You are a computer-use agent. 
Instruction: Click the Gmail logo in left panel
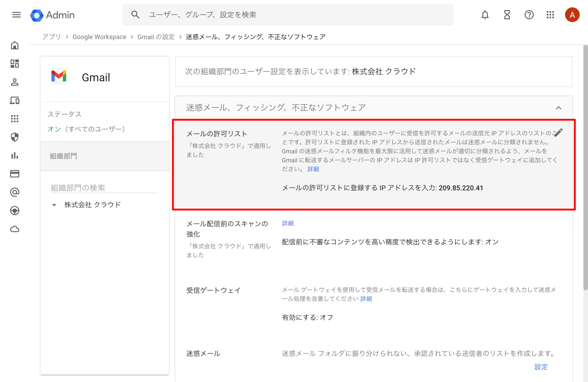pyautogui.click(x=59, y=76)
